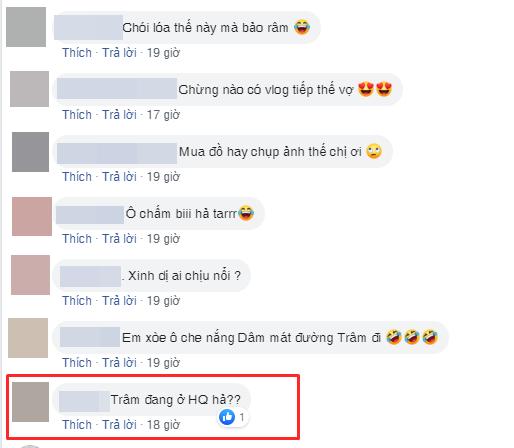Image resolution: width=514 pixels, height=448 pixels.
Task: Reply to the 'Ô chầm biii' comment
Action: [x=119, y=239]
